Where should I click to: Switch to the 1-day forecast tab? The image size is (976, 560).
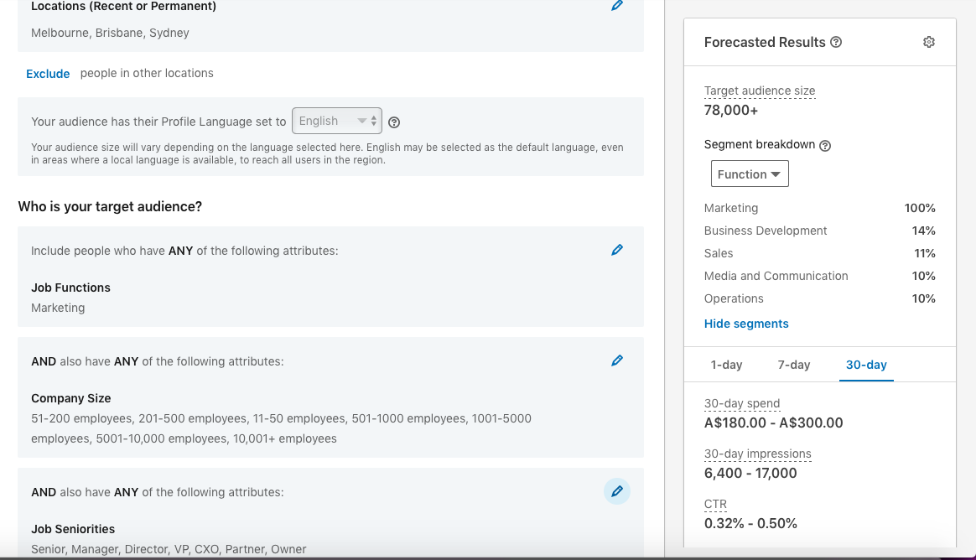(726, 365)
